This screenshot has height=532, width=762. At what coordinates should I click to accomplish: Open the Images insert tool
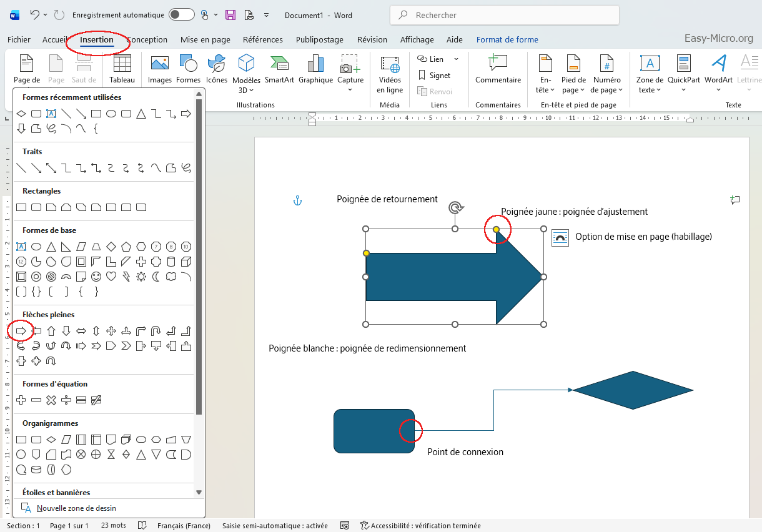(160, 69)
